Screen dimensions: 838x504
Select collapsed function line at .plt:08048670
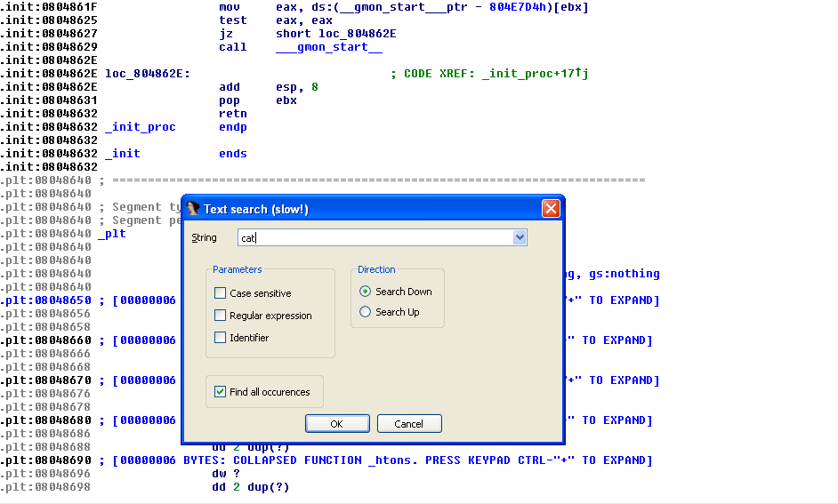tap(142, 380)
